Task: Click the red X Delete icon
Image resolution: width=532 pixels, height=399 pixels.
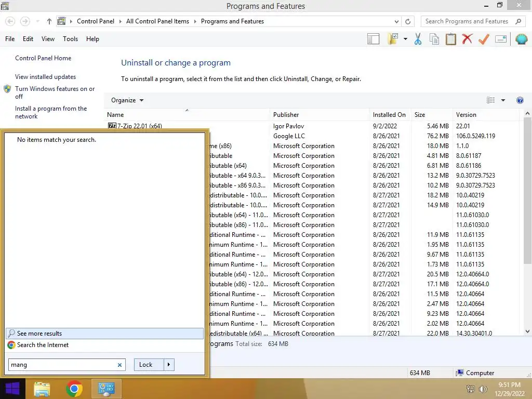Action: pyautogui.click(x=467, y=38)
